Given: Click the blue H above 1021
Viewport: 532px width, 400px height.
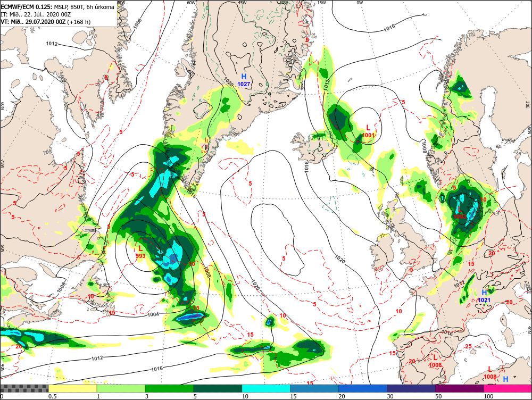Looking at the screenshot, I should point(484,293).
